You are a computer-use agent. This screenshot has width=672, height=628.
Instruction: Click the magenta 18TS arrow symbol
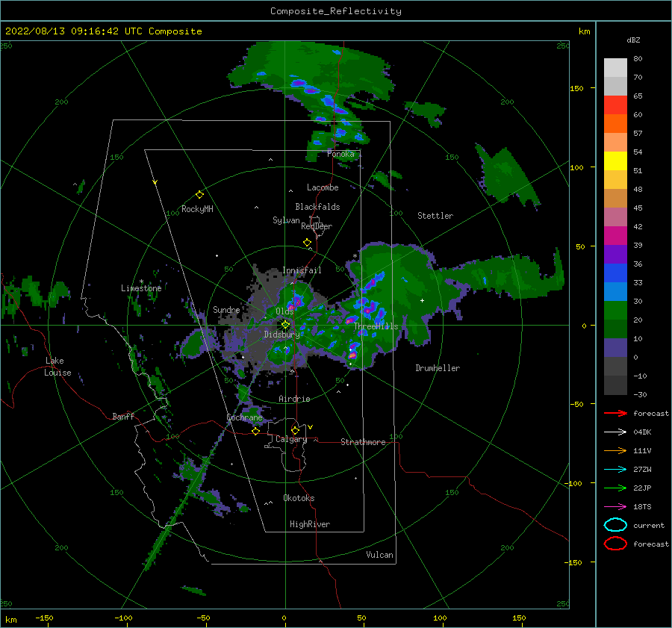(615, 507)
